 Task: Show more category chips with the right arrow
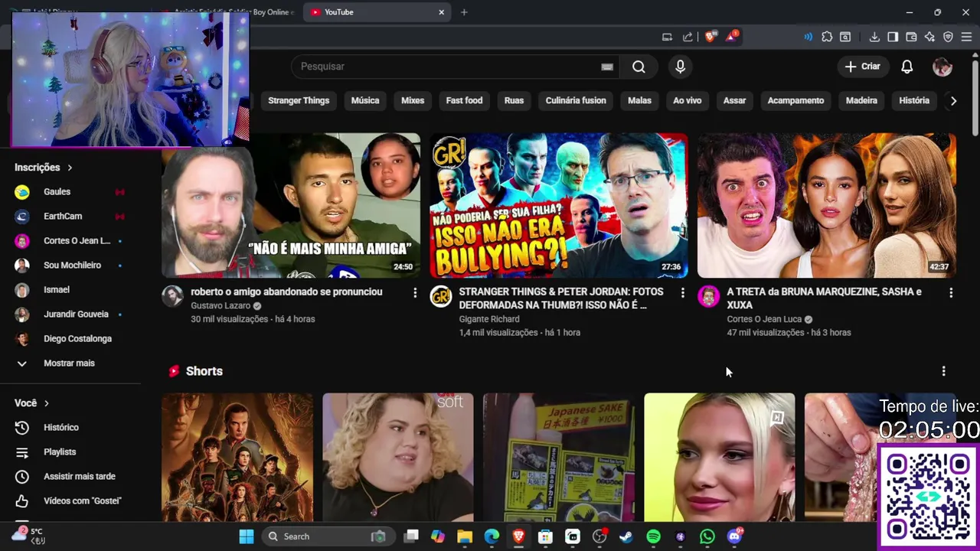(953, 101)
